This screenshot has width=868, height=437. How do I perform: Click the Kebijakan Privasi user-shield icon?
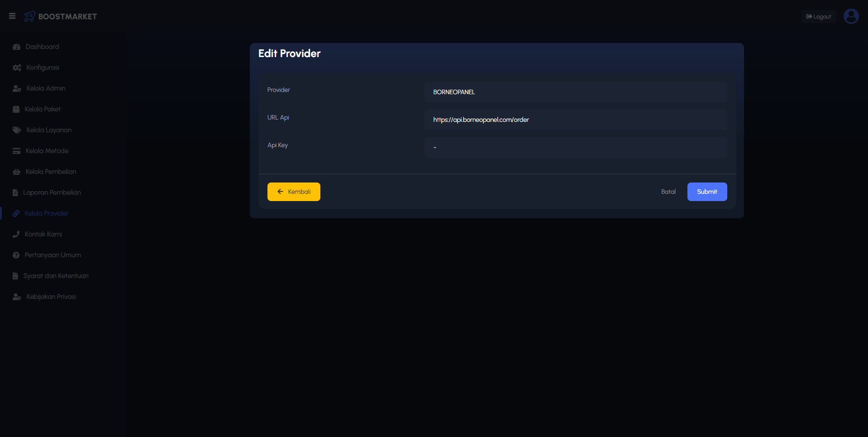[x=17, y=297]
